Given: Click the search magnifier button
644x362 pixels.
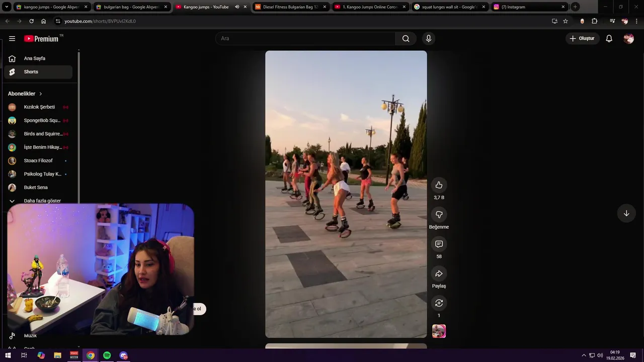Looking at the screenshot, I should point(406,39).
